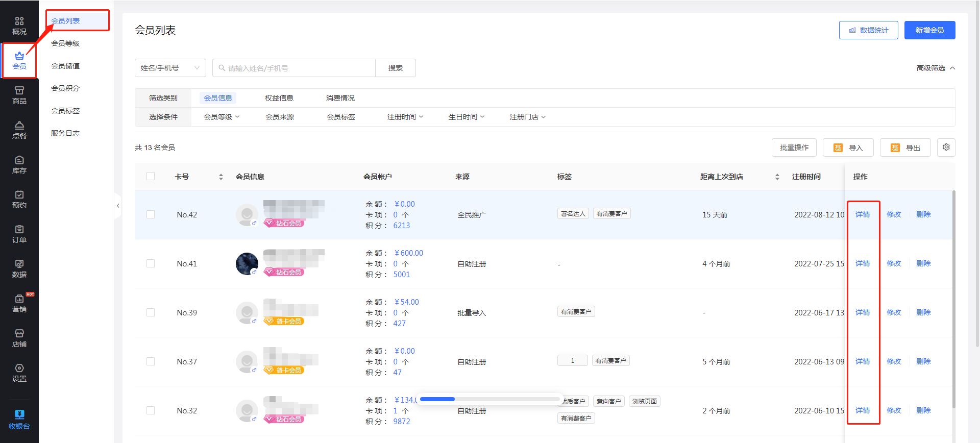Focus the 请输入姓名/手机号 search field

click(x=294, y=68)
